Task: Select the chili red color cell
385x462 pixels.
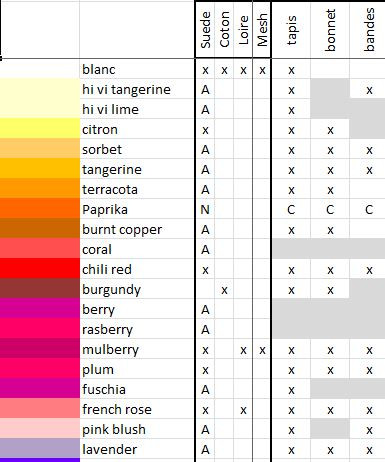Action: coord(40,269)
